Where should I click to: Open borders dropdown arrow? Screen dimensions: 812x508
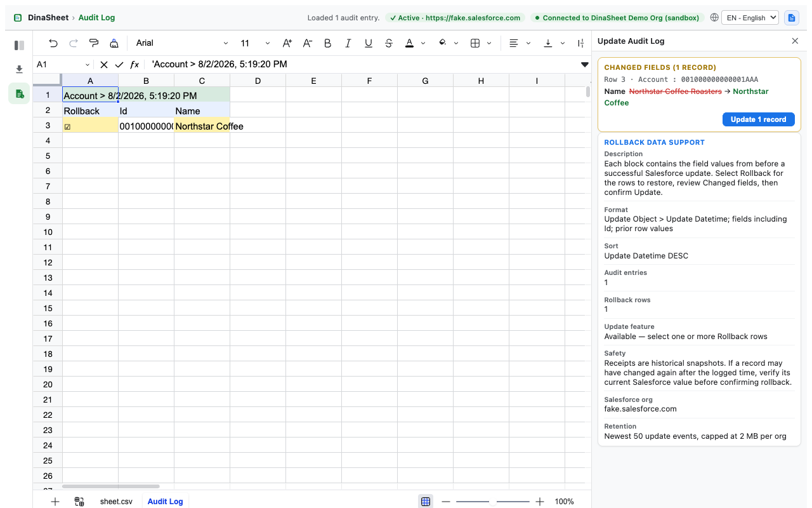pyautogui.click(x=489, y=43)
